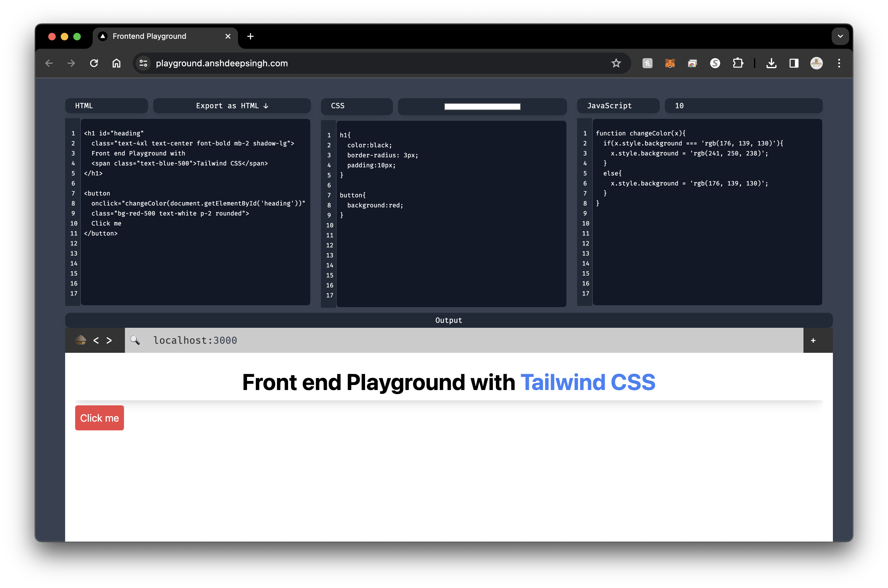Click the plus tab button in output
This screenshot has height=588, width=888.
pyautogui.click(x=813, y=340)
